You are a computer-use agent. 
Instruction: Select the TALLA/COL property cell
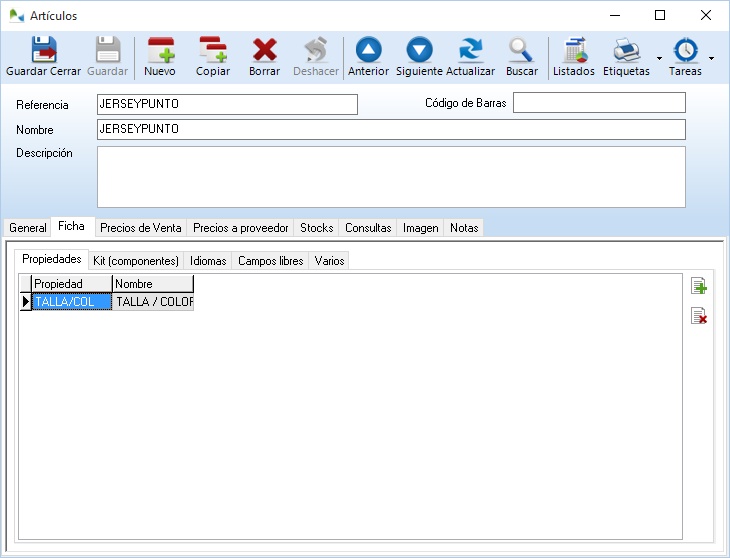coord(71,301)
